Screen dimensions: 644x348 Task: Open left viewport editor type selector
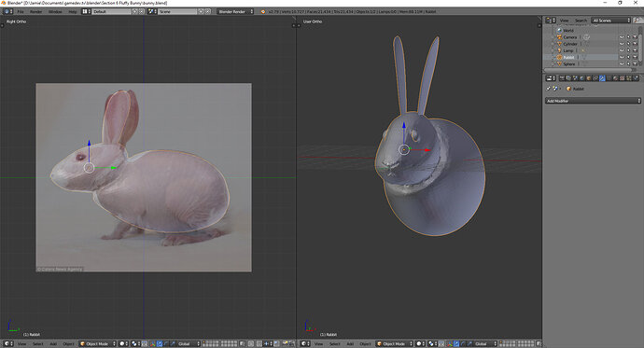[8, 343]
